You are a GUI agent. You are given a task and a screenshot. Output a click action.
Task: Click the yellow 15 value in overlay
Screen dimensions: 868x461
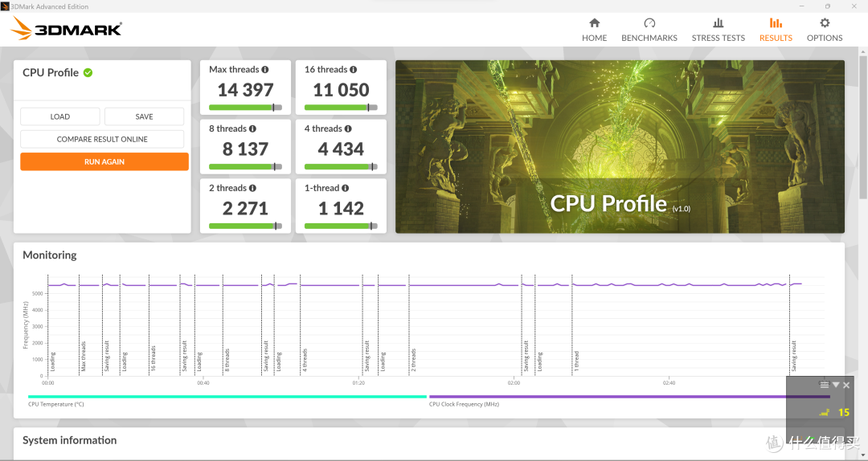click(844, 412)
